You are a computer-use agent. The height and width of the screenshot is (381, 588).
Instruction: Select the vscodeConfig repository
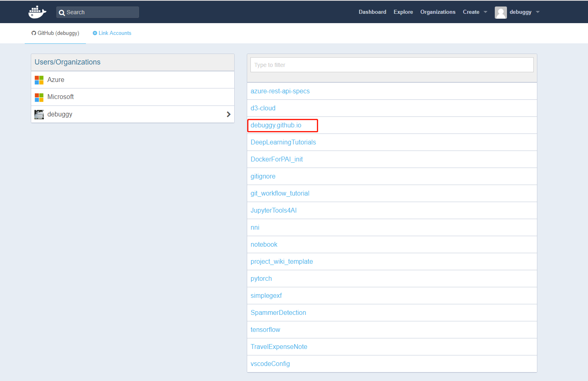click(270, 364)
